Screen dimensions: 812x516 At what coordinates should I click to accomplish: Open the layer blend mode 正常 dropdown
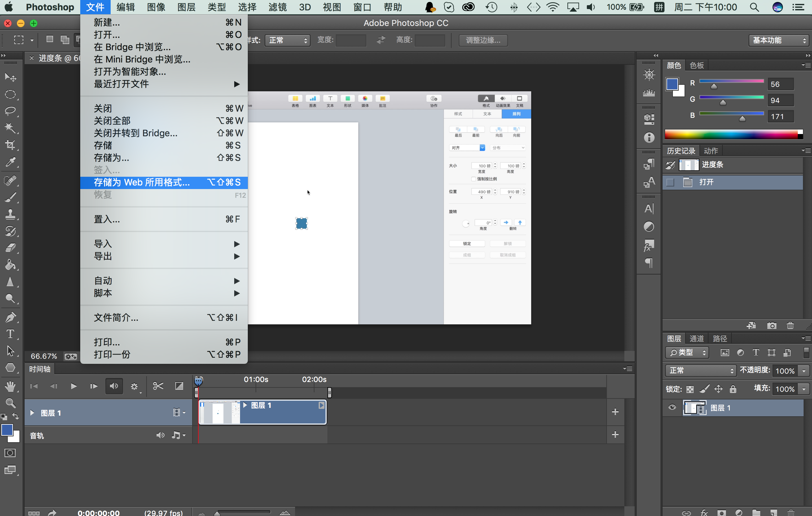[701, 371]
